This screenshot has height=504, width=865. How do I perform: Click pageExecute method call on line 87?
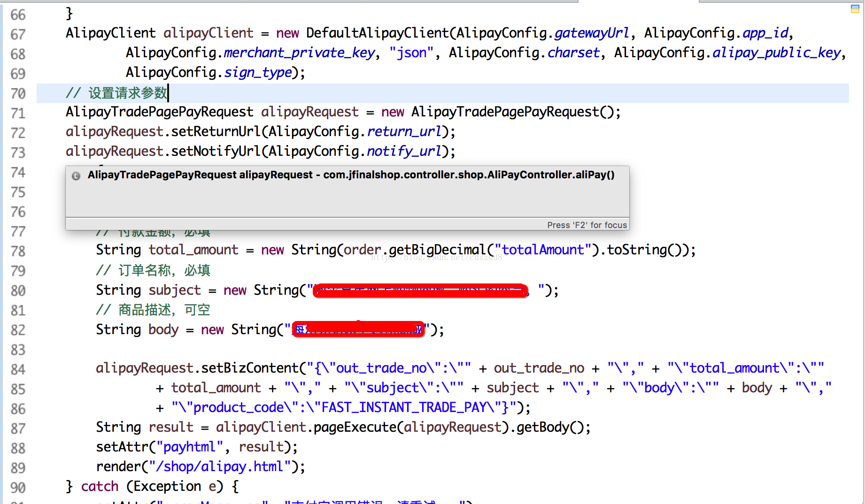[x=355, y=427]
